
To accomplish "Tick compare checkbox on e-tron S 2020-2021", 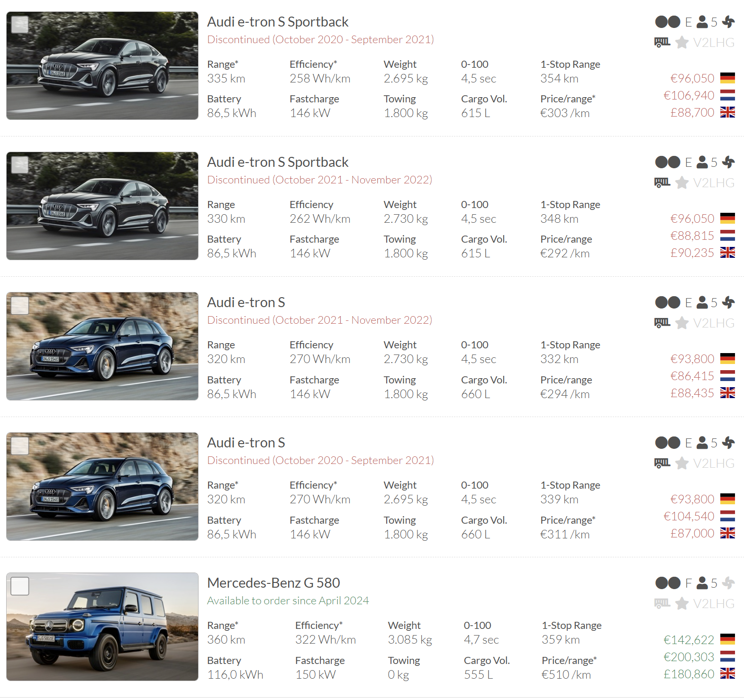I will pos(20,445).
